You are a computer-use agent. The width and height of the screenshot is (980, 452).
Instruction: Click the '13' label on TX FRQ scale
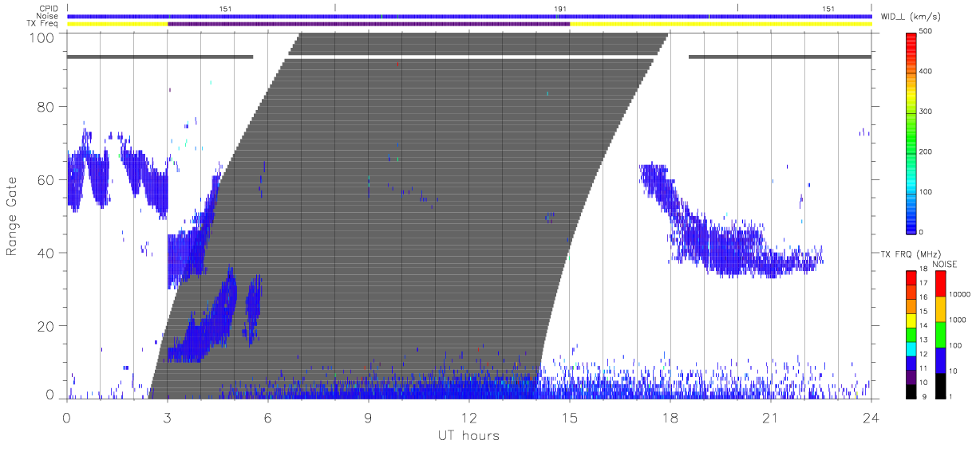pyautogui.click(x=924, y=340)
